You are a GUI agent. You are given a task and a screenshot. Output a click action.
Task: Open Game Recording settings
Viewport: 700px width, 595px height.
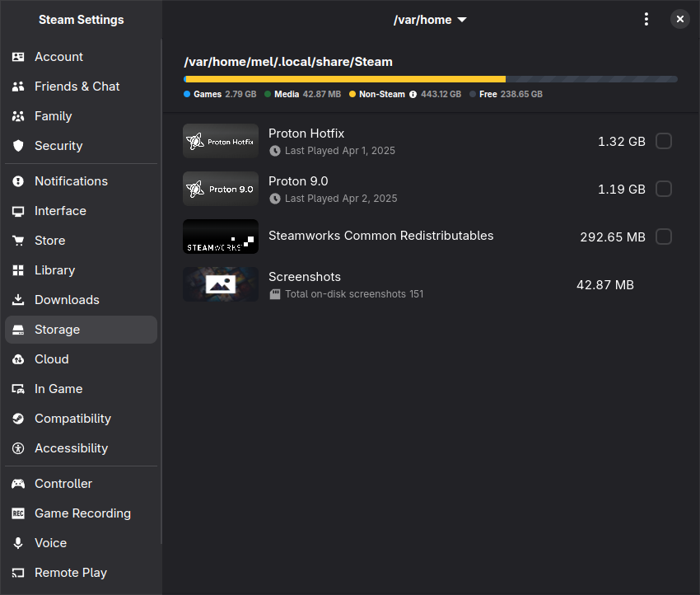click(81, 513)
